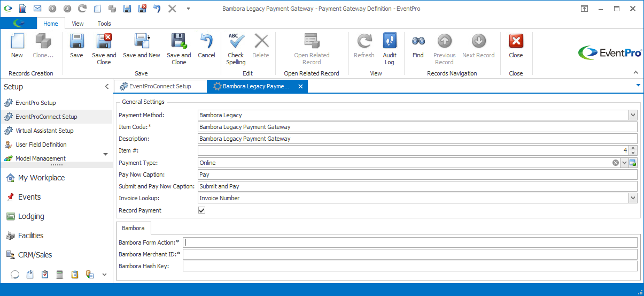
Task: Open the Events navigation group
Action: coord(57,197)
